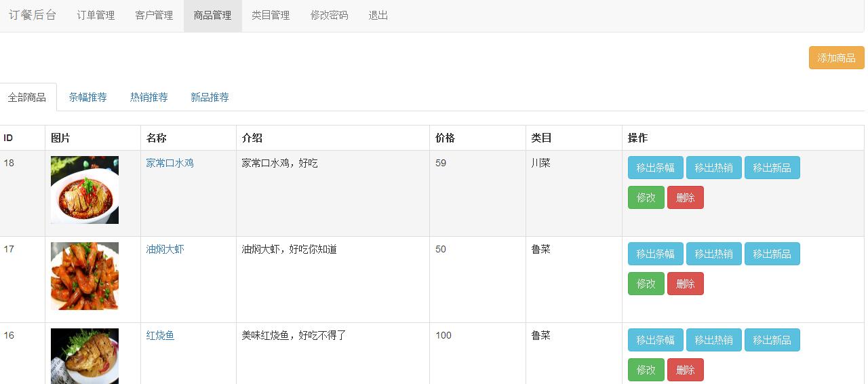Screen dimensions: 868x384
Task: Click the 订餐后台 brand link
Action: tap(33, 15)
